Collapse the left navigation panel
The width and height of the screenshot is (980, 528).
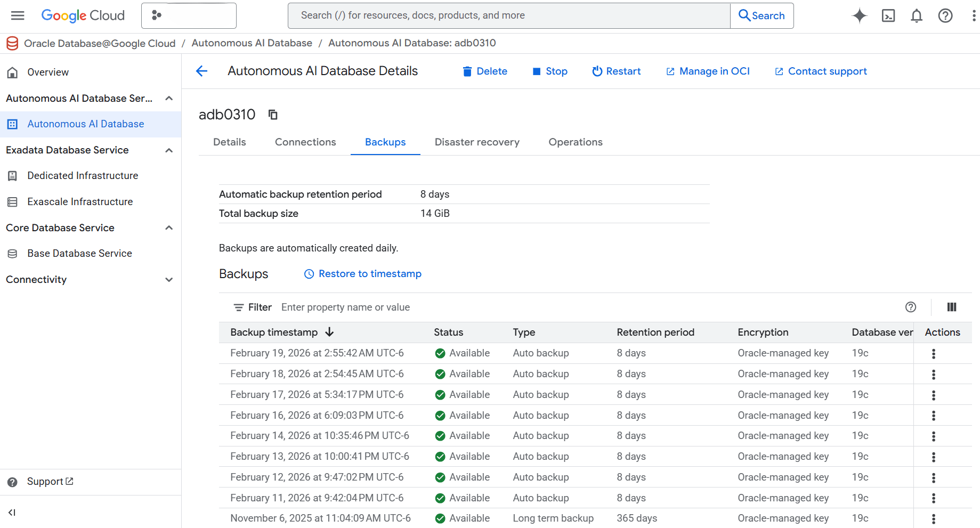(x=12, y=513)
